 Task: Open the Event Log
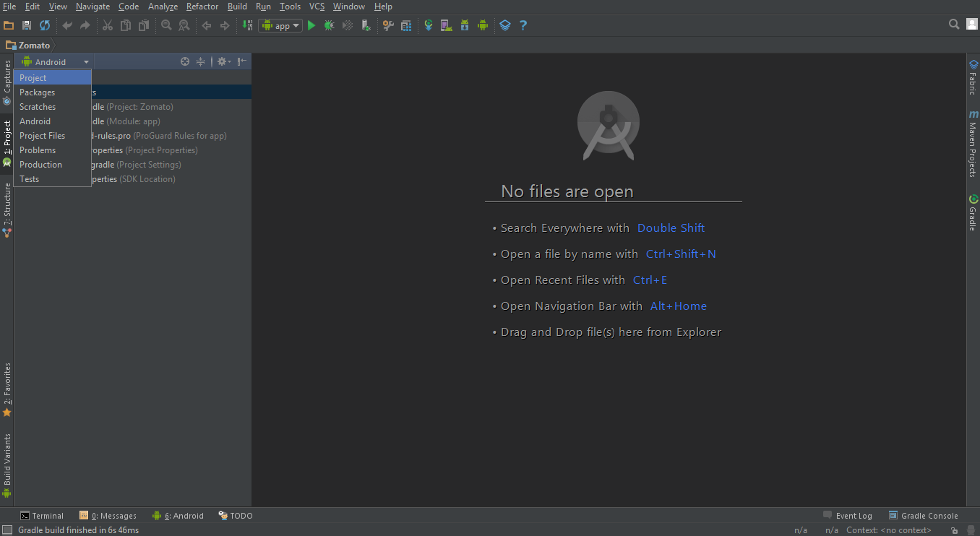point(848,516)
